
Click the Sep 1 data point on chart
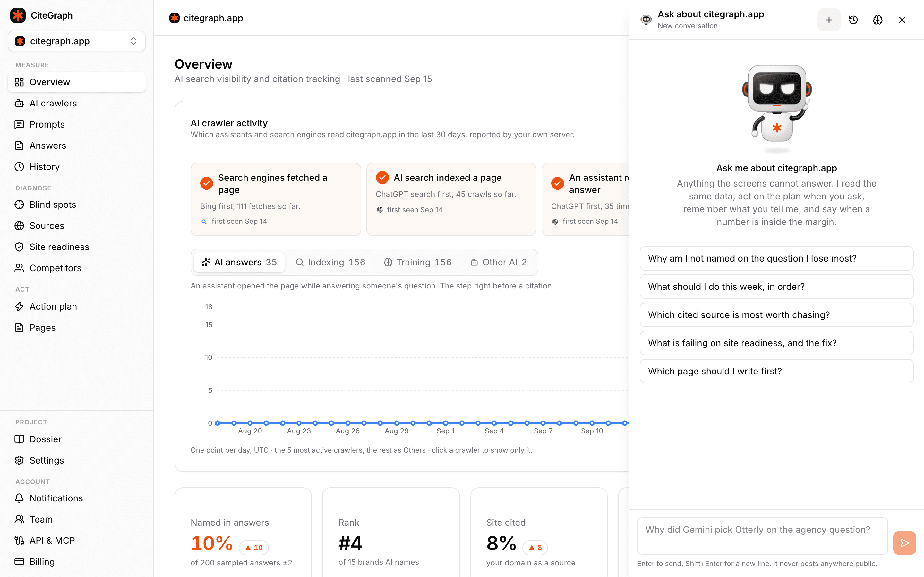click(445, 423)
